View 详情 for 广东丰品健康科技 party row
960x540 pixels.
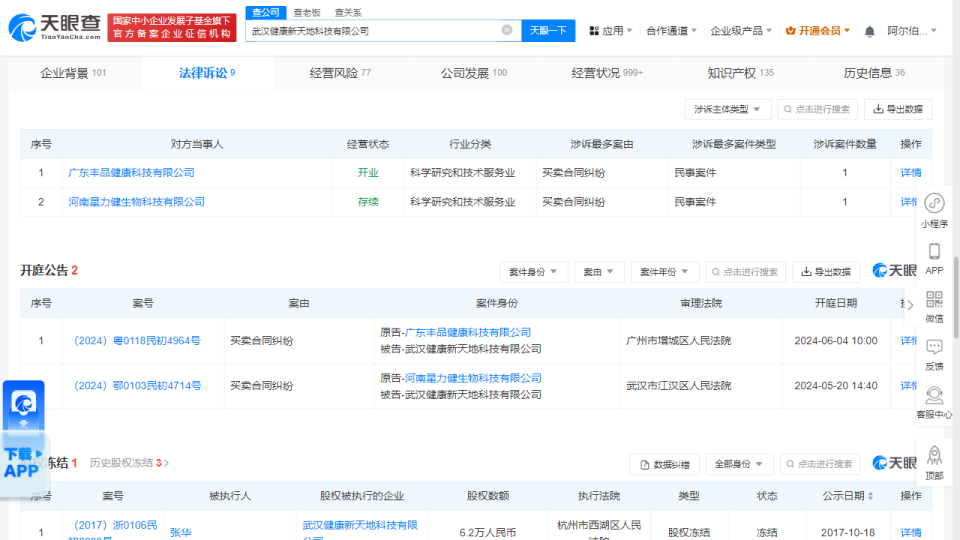(910, 173)
